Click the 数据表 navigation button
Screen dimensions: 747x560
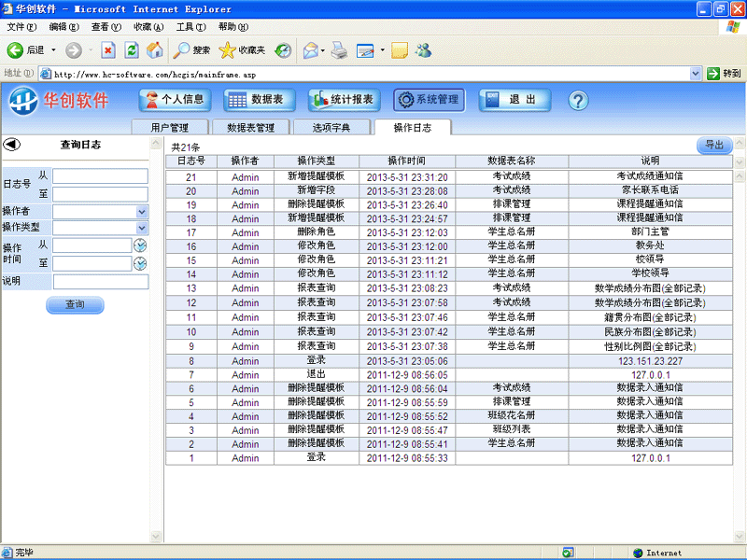coord(260,100)
